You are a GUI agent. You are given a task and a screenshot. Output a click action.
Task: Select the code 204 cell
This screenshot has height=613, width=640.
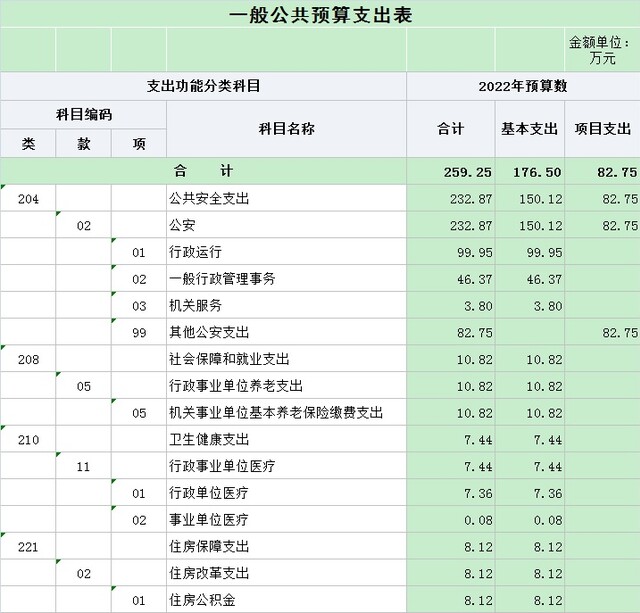[x=28, y=199]
